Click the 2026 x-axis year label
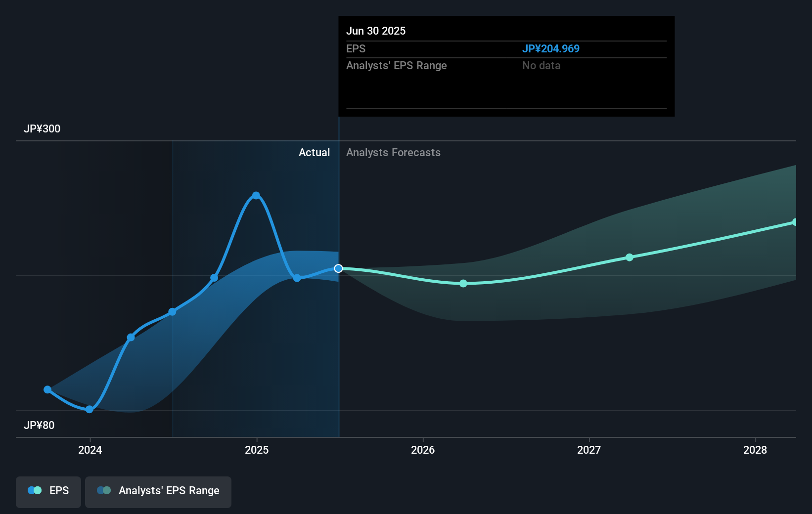 coord(423,450)
